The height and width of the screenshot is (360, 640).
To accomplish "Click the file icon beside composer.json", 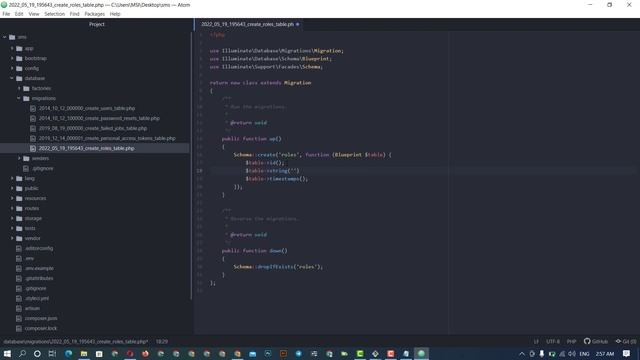I will [x=19, y=318].
